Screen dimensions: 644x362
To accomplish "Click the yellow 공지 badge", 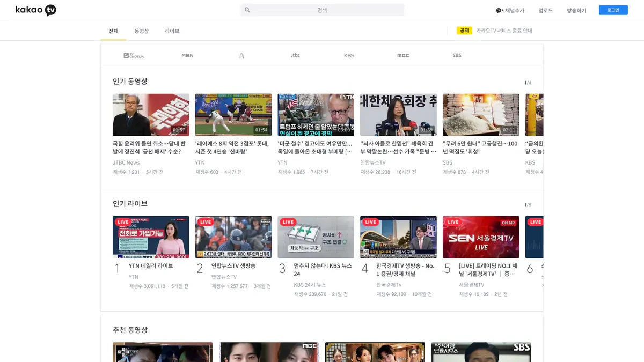I will [x=464, y=31].
